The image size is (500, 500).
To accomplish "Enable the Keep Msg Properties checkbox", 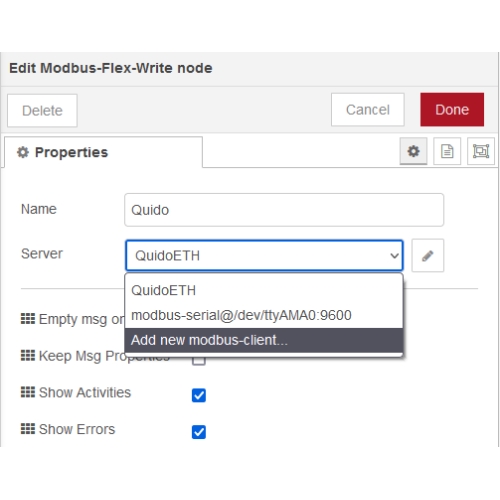I will coord(199,361).
